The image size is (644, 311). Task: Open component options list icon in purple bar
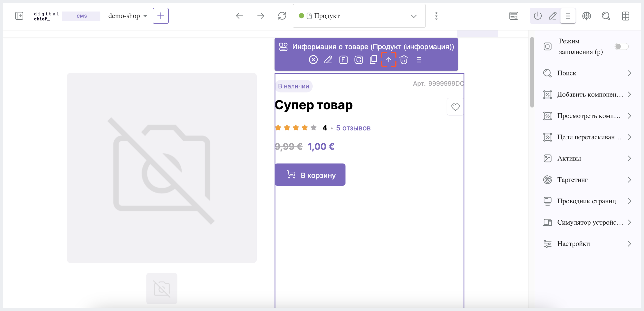coord(419,60)
